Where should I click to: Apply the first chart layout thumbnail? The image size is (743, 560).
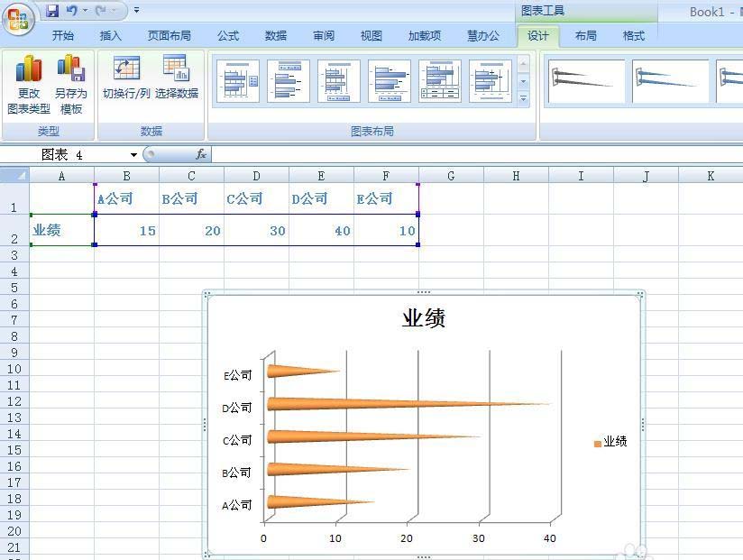[237, 81]
